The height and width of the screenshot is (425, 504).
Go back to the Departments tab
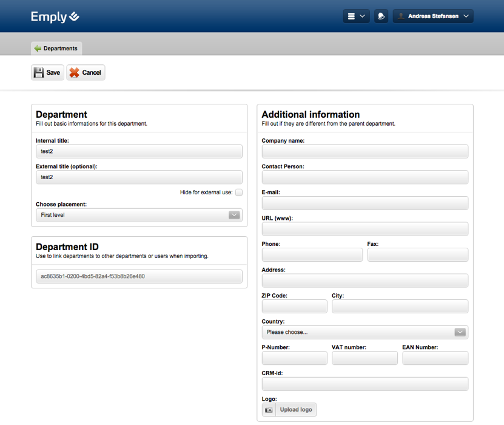click(56, 48)
